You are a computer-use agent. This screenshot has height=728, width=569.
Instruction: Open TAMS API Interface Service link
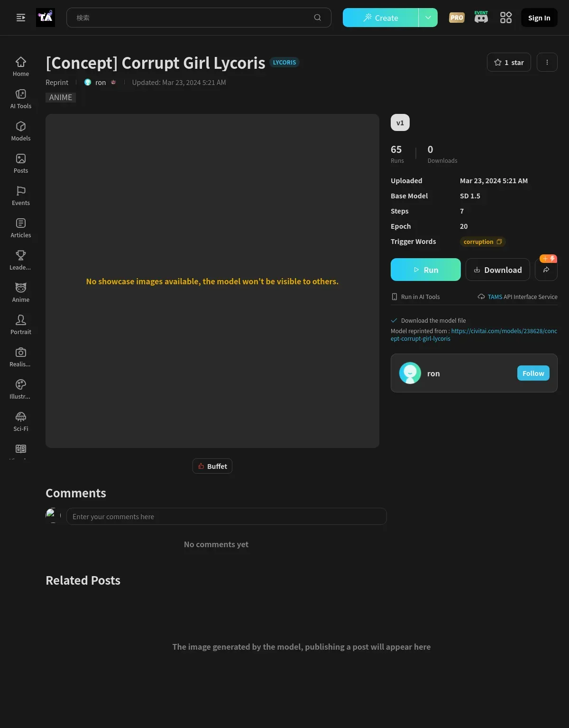pyautogui.click(x=517, y=297)
